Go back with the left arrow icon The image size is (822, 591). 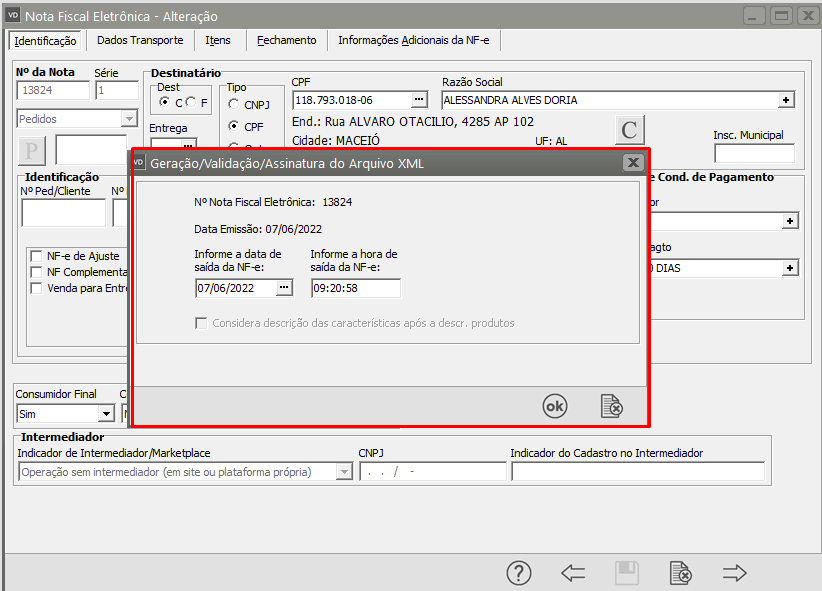click(x=573, y=573)
